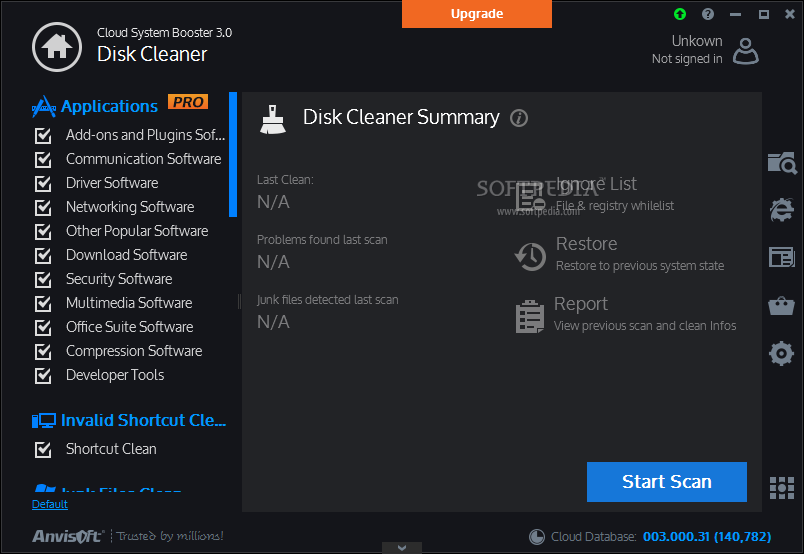The image size is (804, 554).
Task: Click the PRO badge
Action: (188, 102)
